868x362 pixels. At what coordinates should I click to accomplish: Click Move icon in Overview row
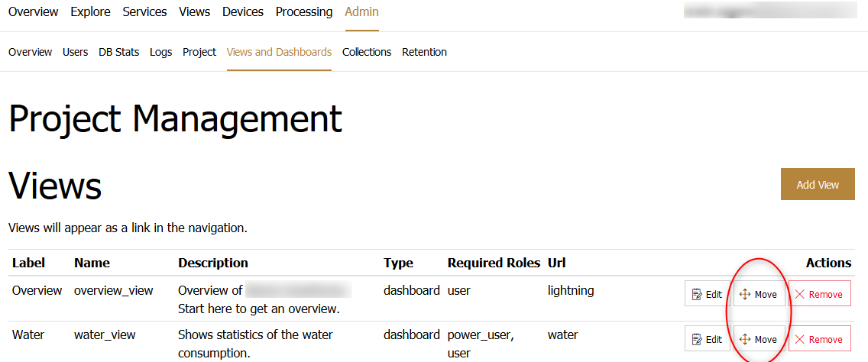[745, 295]
